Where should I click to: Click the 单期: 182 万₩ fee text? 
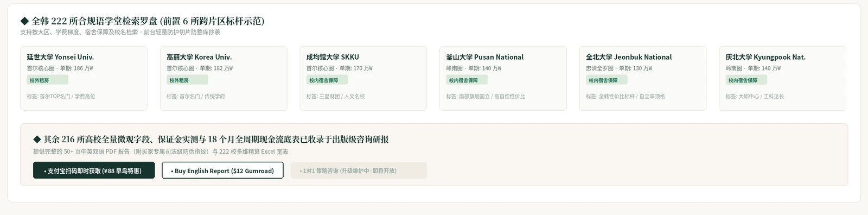click(x=216, y=68)
